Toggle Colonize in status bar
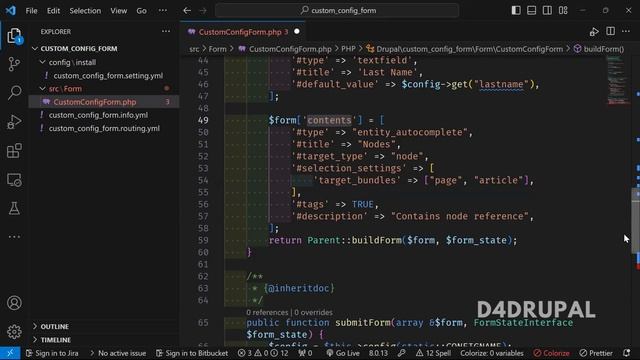 tap(551, 353)
